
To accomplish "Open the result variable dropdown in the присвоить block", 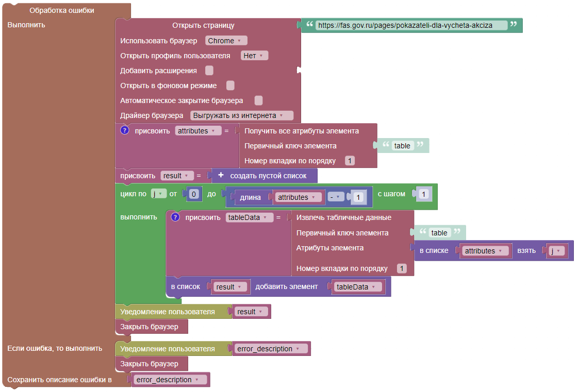I will [177, 176].
